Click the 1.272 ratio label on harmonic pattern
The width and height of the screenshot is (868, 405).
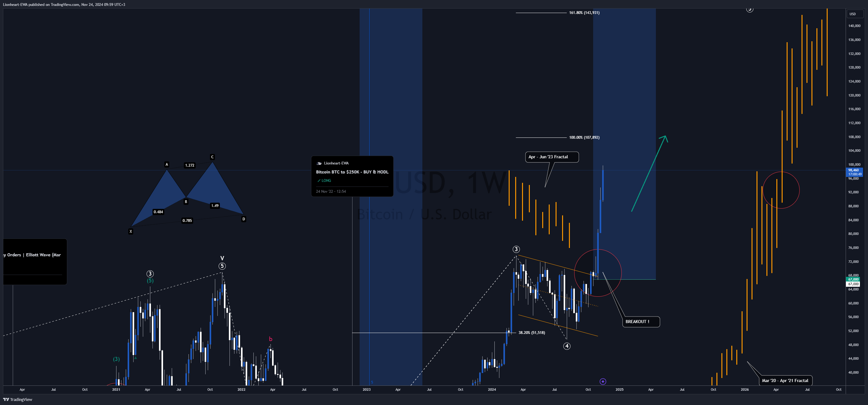(190, 165)
